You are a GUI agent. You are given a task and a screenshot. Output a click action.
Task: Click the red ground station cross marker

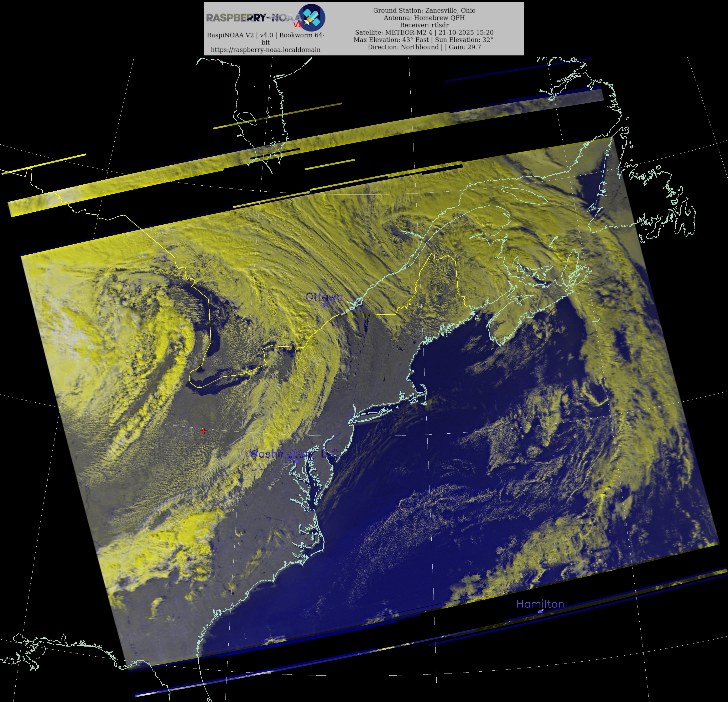click(x=204, y=431)
